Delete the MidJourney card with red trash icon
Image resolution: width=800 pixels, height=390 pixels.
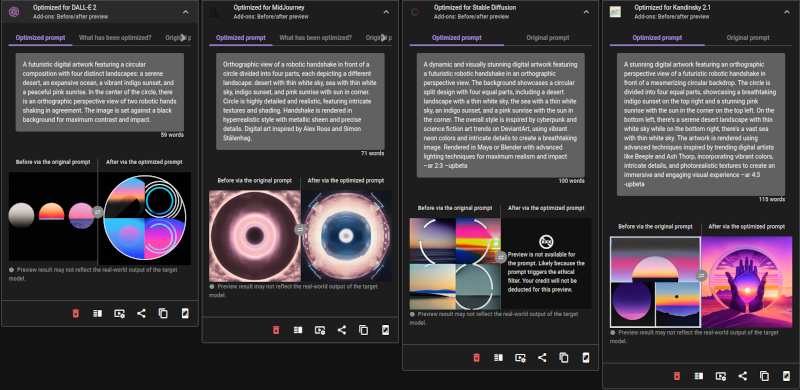[276, 330]
